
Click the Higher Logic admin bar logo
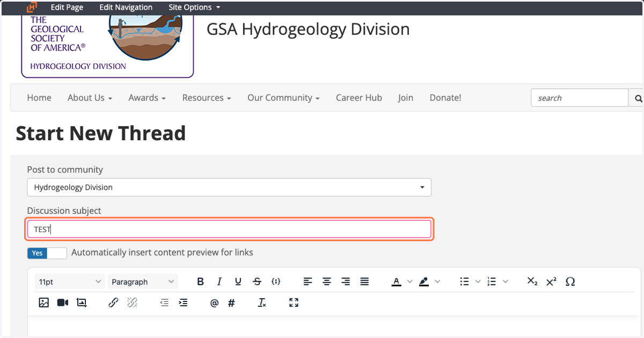pos(32,8)
